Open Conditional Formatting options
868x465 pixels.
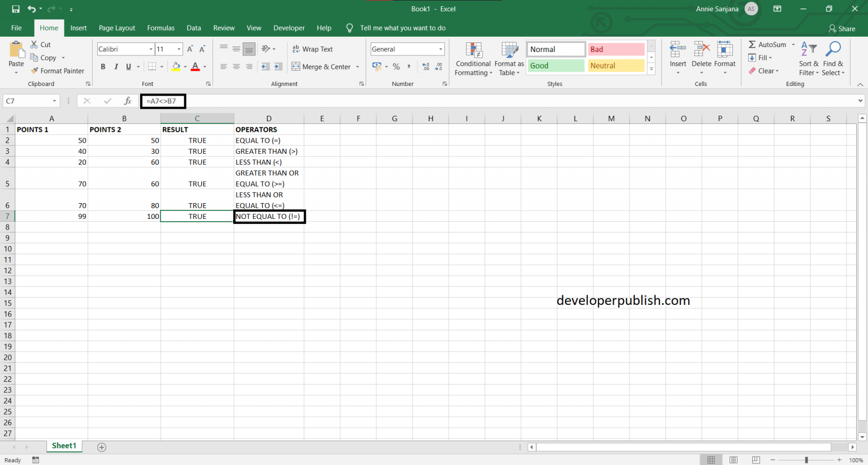coord(473,59)
